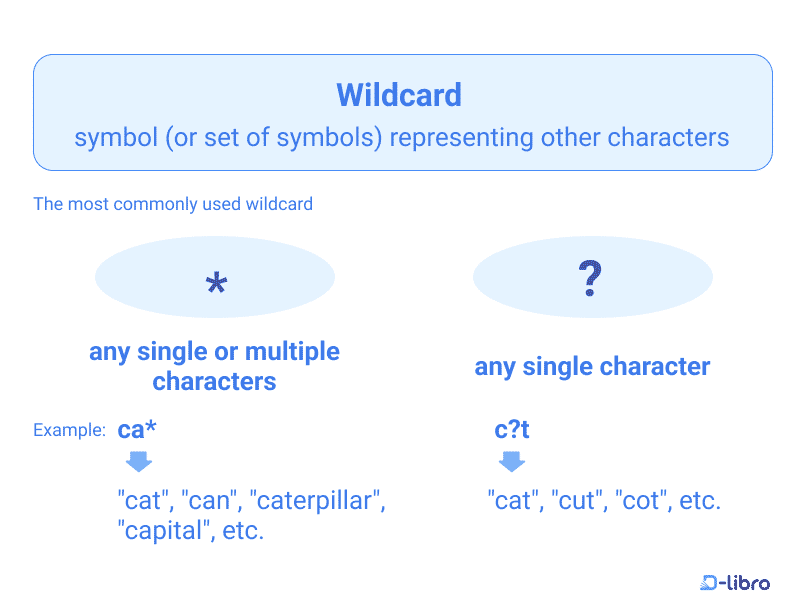Click the c?t example pattern
This screenshot has width=800, height=600.
(512, 430)
